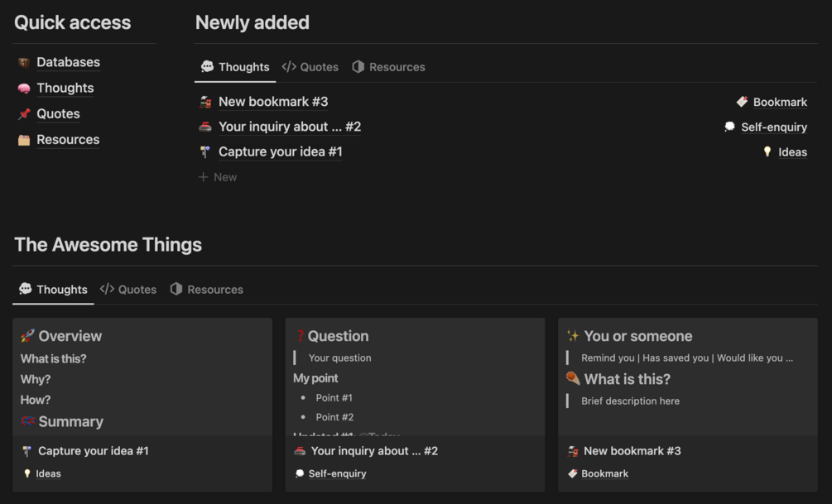Screen dimensions: 832x504
Task: Open Your inquiry about ... #2 list row
Action: 290,127
